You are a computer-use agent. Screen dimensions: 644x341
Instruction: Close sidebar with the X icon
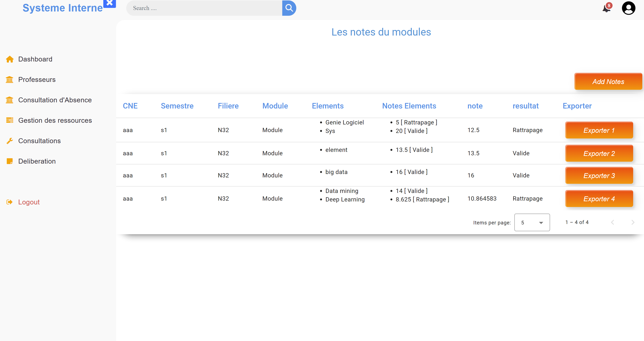pos(109,3)
